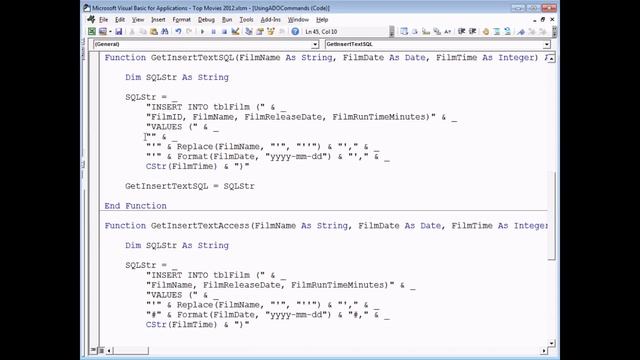Click the Insert UserForm toolbar icon
The width and height of the screenshot is (640, 360).
pos(102,31)
